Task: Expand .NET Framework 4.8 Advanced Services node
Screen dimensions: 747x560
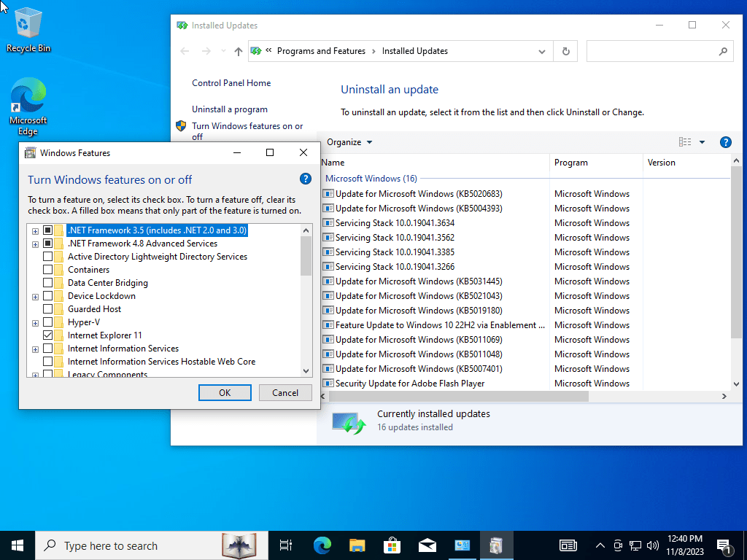Action: pyautogui.click(x=35, y=244)
